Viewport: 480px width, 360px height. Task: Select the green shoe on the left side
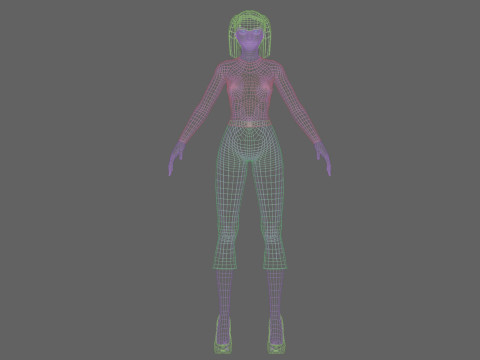pyautogui.click(x=223, y=335)
